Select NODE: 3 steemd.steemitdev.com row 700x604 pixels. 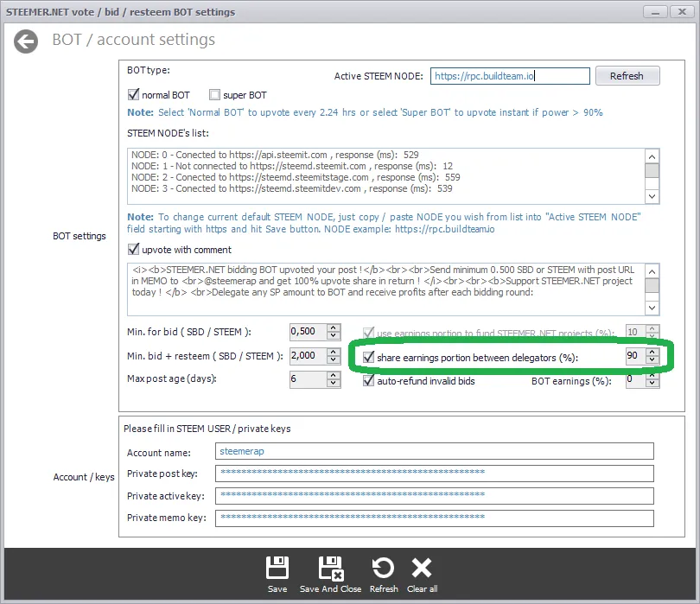tap(291, 188)
